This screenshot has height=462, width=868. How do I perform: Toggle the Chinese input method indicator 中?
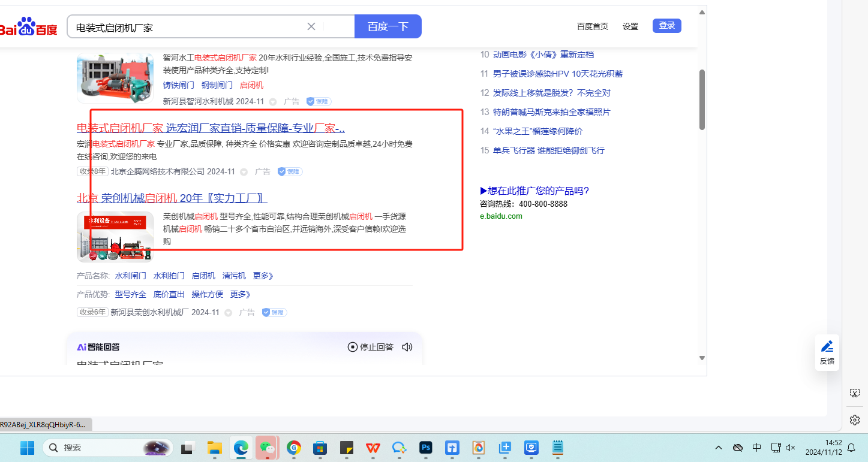pos(756,447)
